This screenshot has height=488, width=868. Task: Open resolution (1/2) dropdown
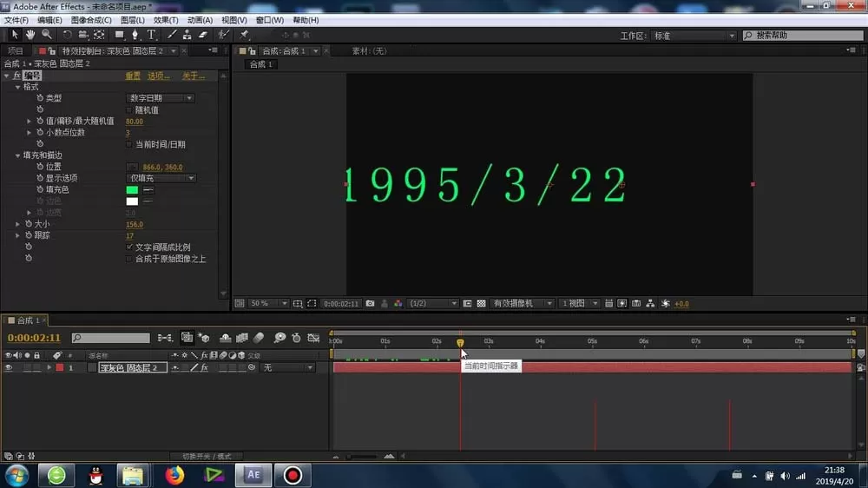click(x=433, y=304)
